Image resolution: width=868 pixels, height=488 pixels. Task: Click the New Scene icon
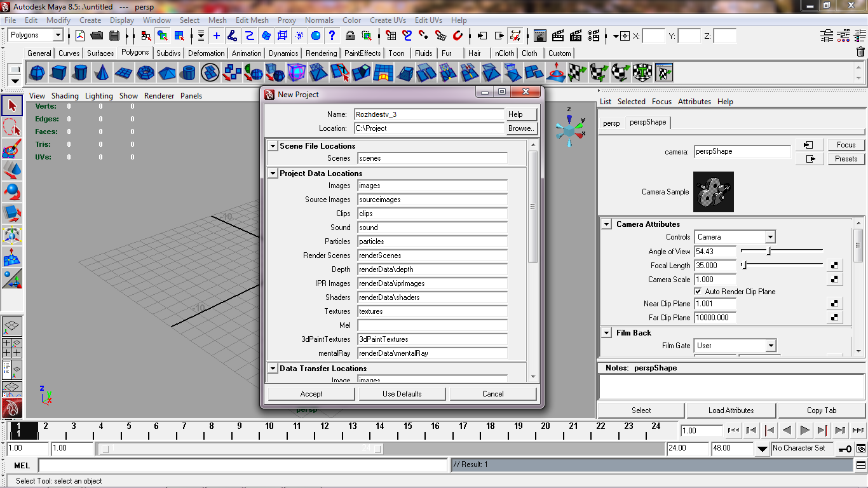(80, 36)
